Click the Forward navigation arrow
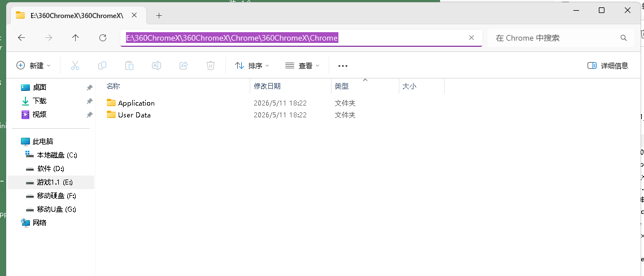The image size is (644, 276). (49, 38)
